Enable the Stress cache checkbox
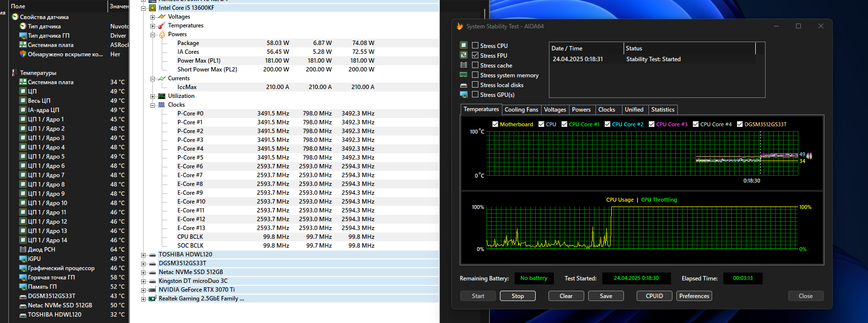 tap(475, 65)
